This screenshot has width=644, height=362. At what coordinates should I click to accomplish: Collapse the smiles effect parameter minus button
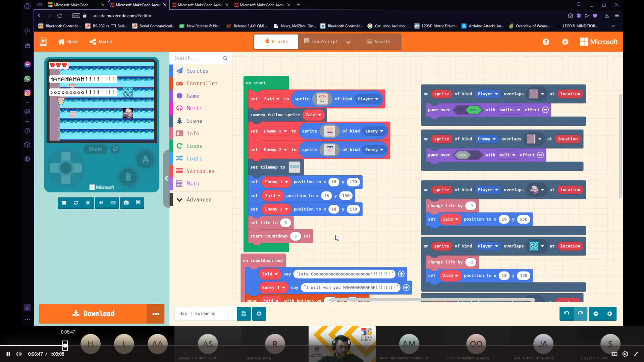pos(545,110)
